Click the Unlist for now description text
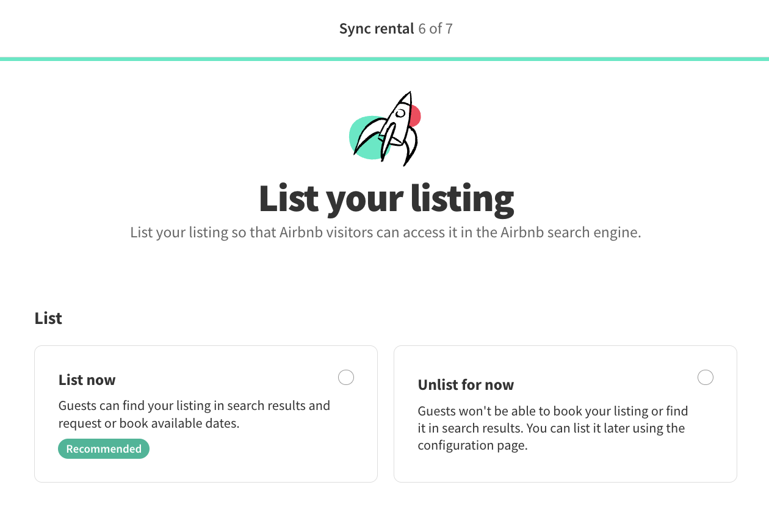The image size is (769, 532). tap(552, 428)
